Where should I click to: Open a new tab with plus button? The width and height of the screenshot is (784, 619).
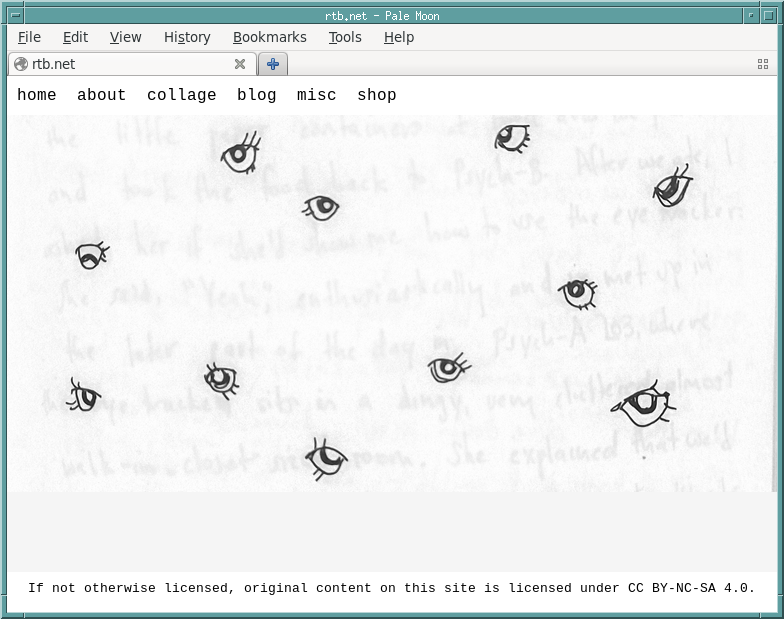point(272,64)
